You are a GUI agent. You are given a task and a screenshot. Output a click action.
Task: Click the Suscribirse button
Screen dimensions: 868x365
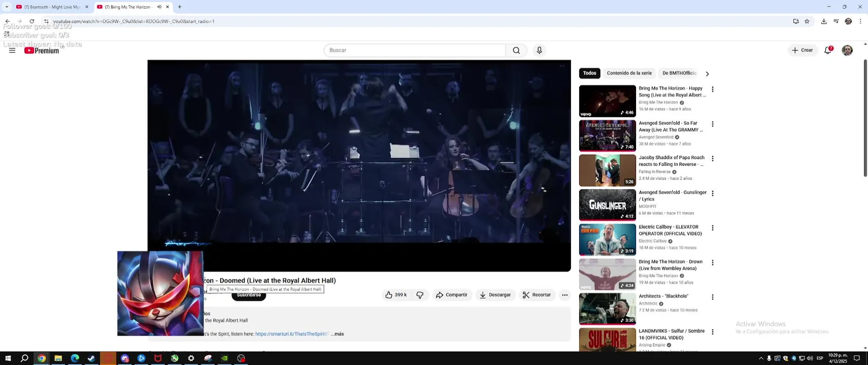pos(249,296)
